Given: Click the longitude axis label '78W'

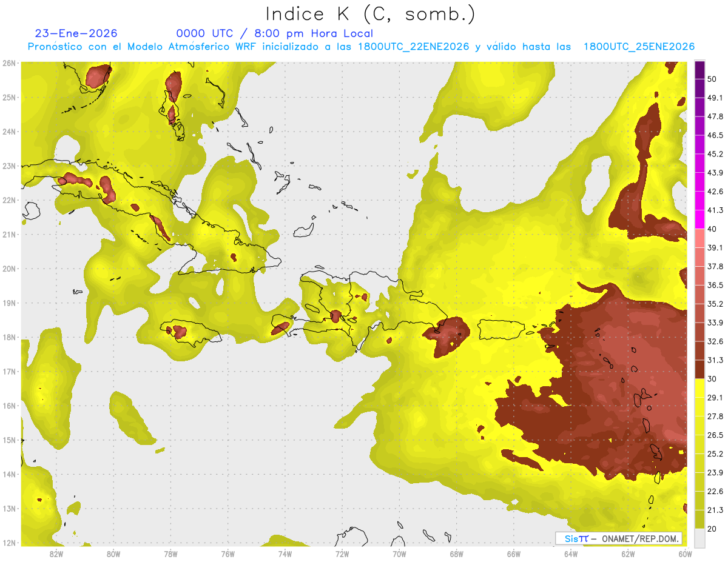Looking at the screenshot, I should [x=170, y=554].
